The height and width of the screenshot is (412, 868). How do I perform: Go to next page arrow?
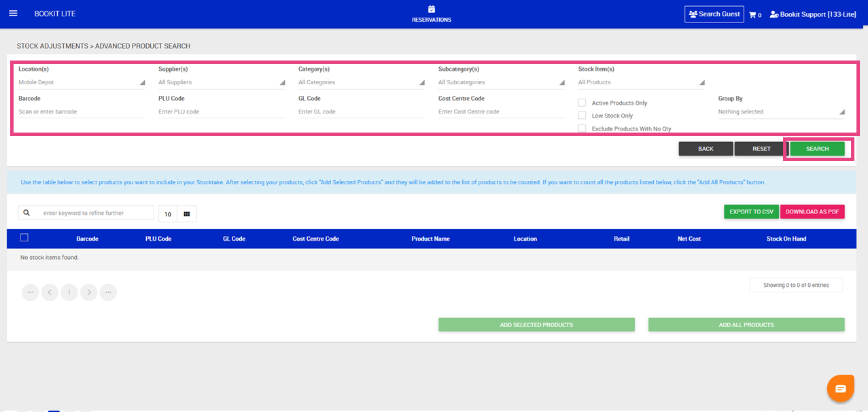coord(89,292)
